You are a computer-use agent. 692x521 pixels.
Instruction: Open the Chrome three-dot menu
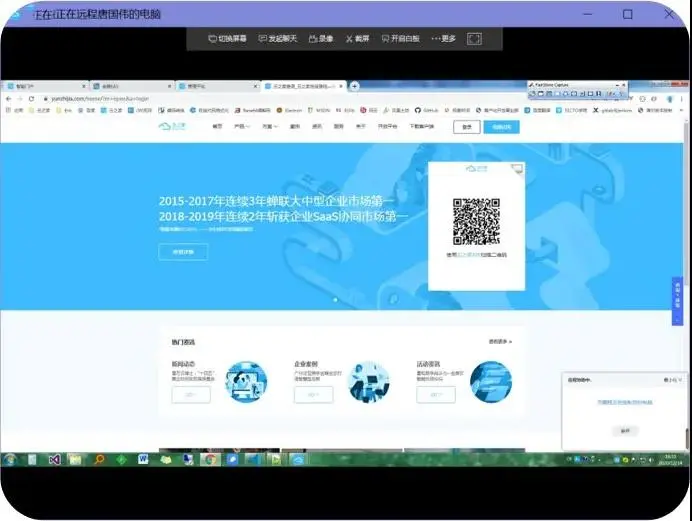coord(682,99)
